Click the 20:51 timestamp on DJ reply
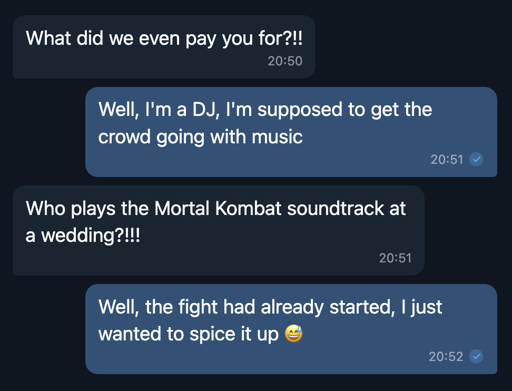This screenshot has width=512, height=391. (447, 160)
